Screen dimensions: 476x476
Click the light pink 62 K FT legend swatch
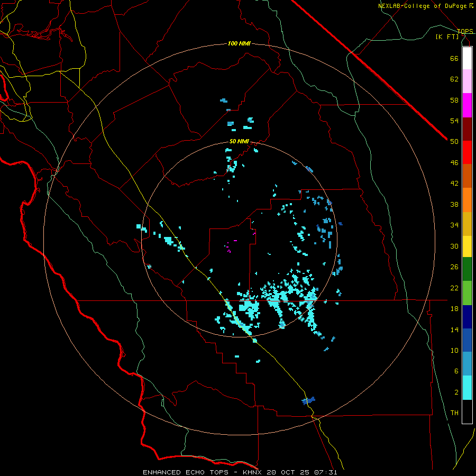467,81
